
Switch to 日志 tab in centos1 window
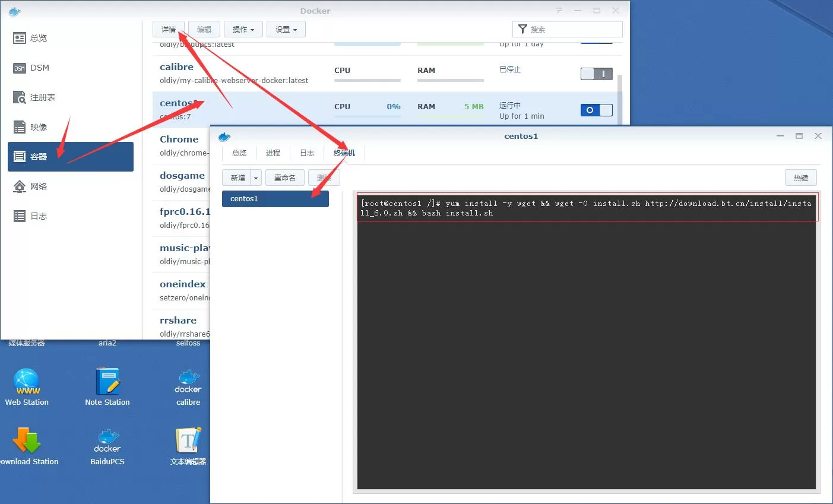(x=307, y=153)
